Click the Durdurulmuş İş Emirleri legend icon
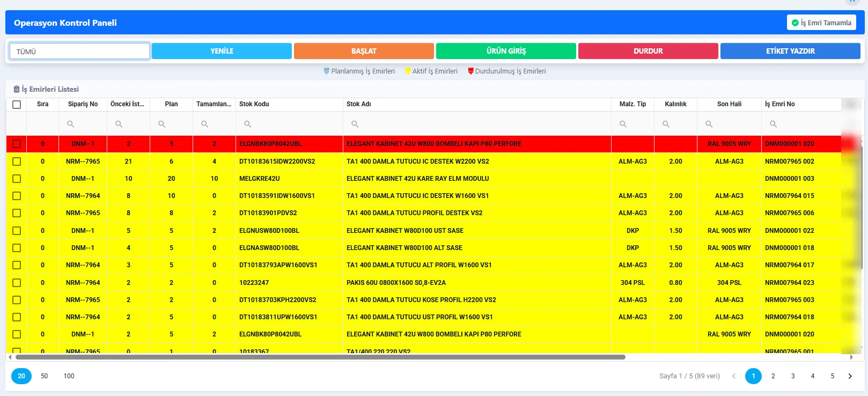 click(470, 71)
